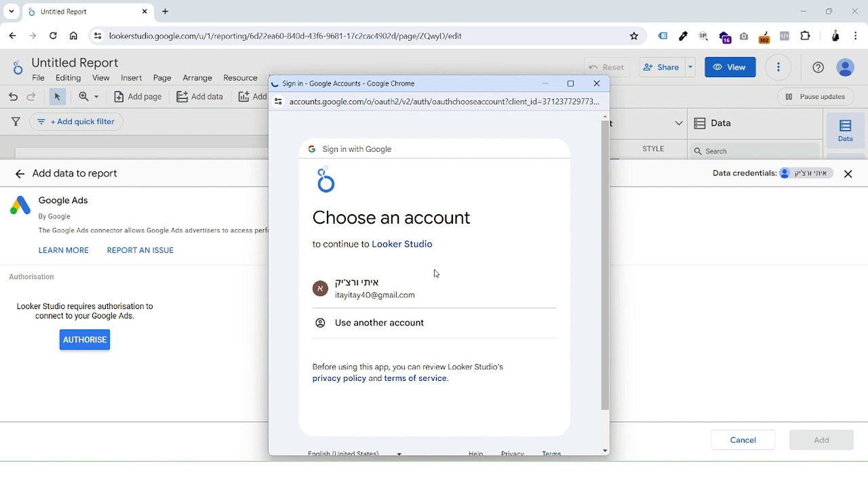The width and height of the screenshot is (868, 488).
Task: Click the site info icon in sign-in popup
Action: point(278,102)
